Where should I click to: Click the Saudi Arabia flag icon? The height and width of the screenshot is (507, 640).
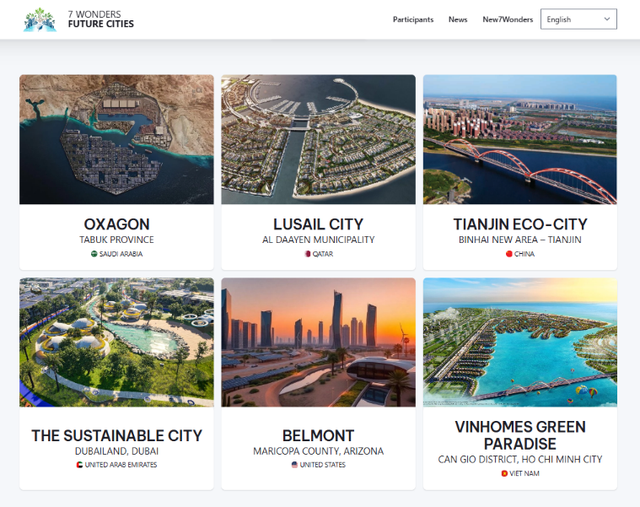pyautogui.click(x=94, y=254)
